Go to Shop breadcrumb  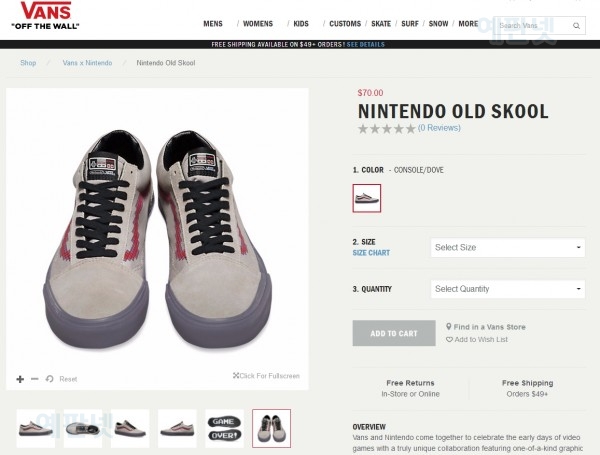(28, 63)
